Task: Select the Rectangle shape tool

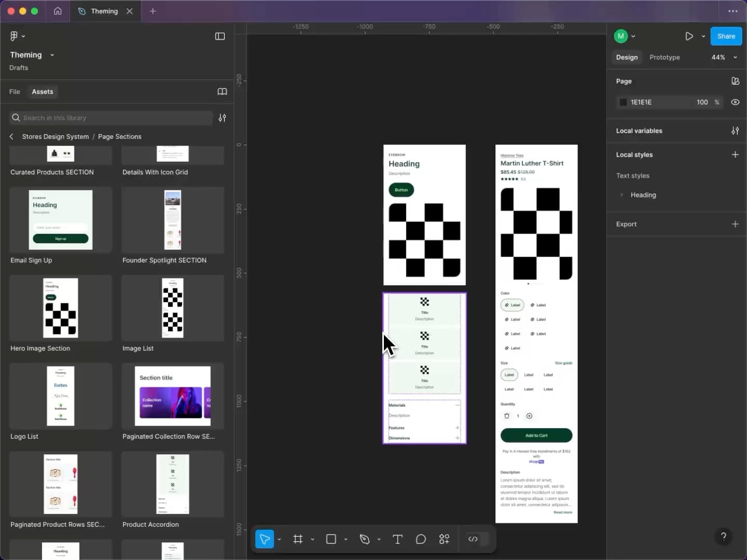Action: 331,539
